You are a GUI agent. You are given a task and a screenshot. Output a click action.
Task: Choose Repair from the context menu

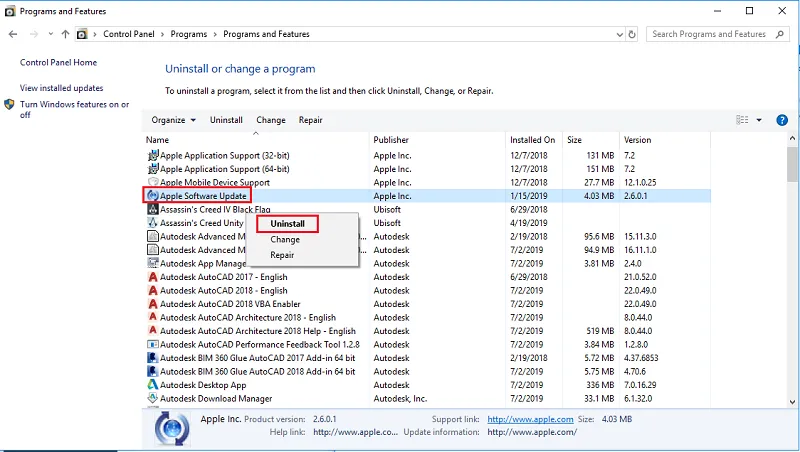click(x=282, y=255)
